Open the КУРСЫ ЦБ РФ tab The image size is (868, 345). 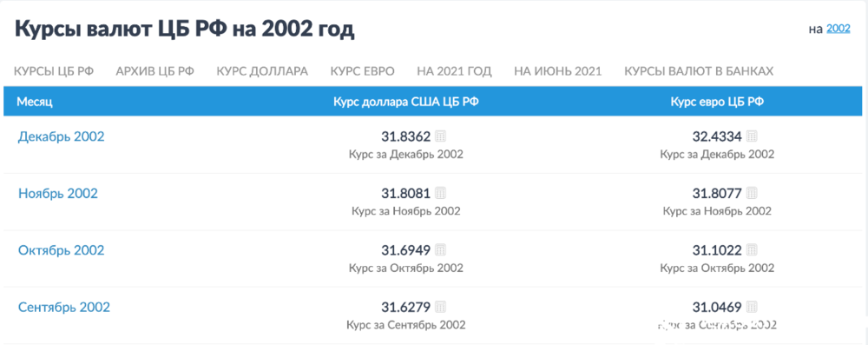point(54,71)
